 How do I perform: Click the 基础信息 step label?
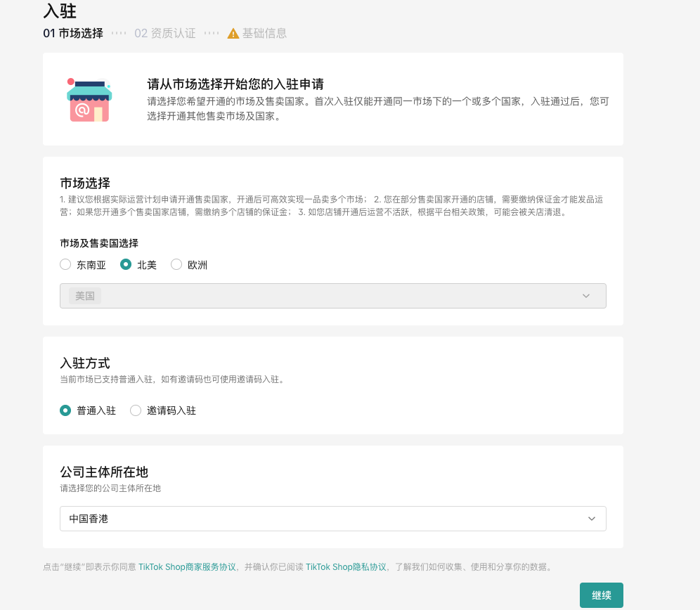[x=264, y=33]
